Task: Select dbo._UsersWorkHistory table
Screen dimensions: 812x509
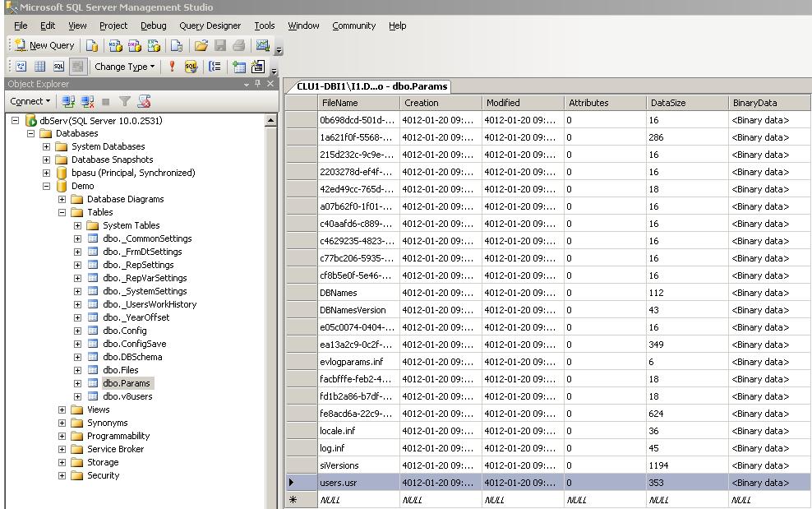Action: pyautogui.click(x=150, y=304)
